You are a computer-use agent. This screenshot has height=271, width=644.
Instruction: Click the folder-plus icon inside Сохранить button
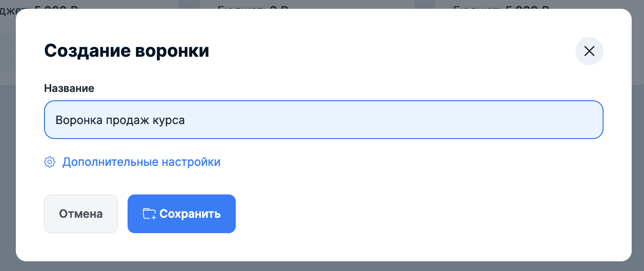click(x=149, y=214)
